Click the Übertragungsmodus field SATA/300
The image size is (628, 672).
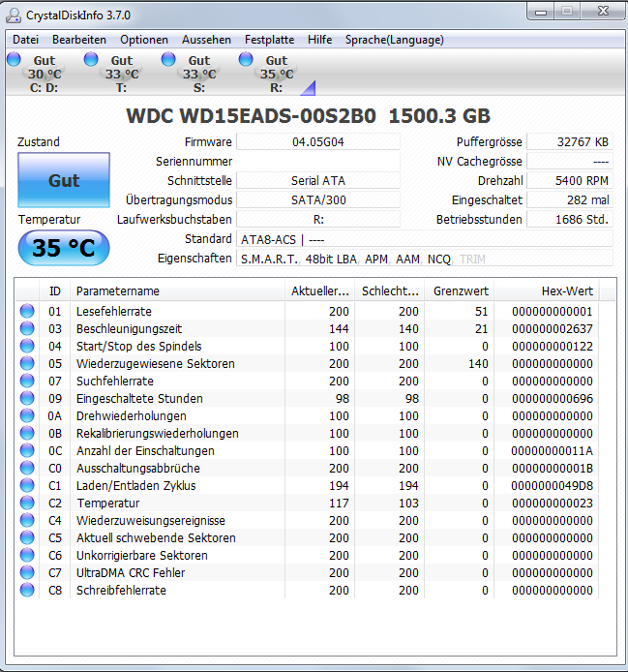318,200
